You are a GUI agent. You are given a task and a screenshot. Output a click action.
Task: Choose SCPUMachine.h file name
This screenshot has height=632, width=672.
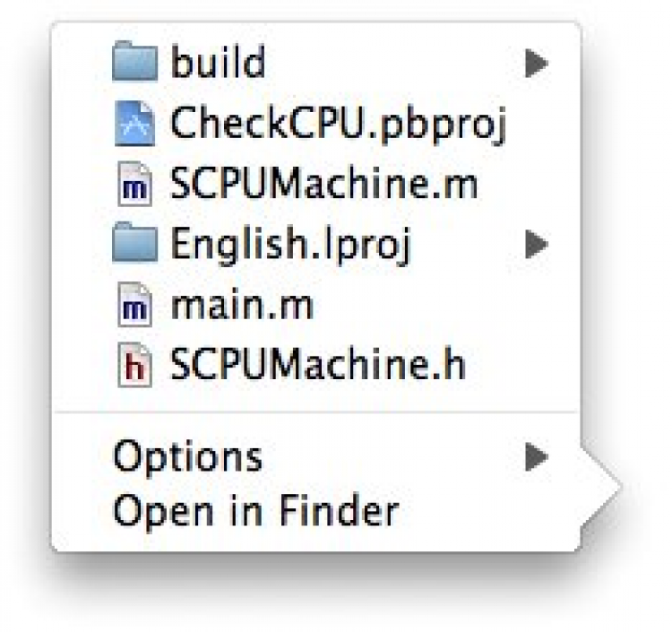click(317, 368)
